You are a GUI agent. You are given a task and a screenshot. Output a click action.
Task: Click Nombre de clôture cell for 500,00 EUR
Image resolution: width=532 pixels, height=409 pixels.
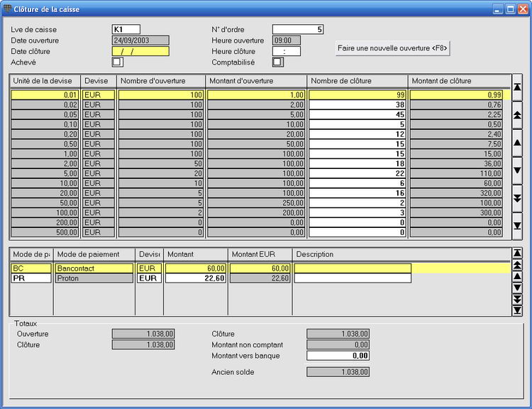pos(358,233)
